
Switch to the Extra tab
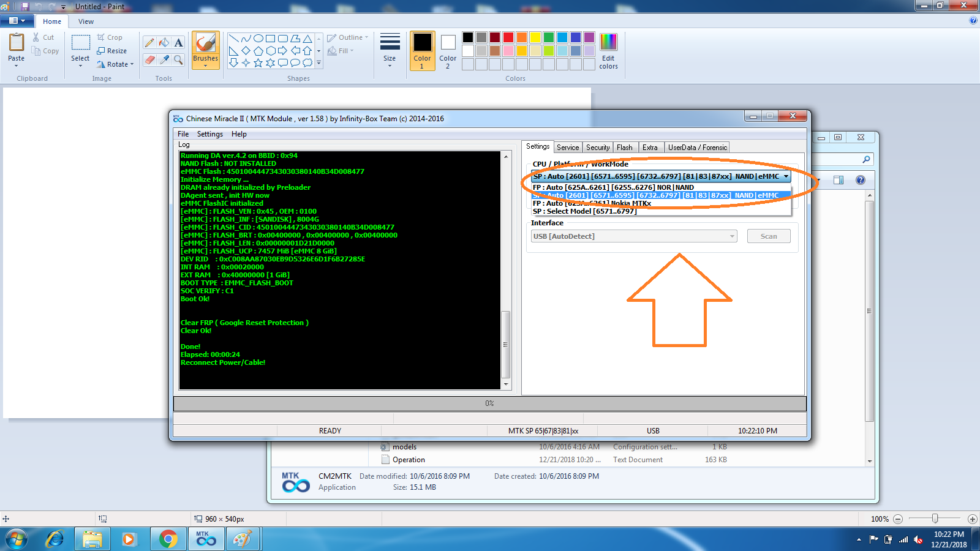pyautogui.click(x=650, y=148)
